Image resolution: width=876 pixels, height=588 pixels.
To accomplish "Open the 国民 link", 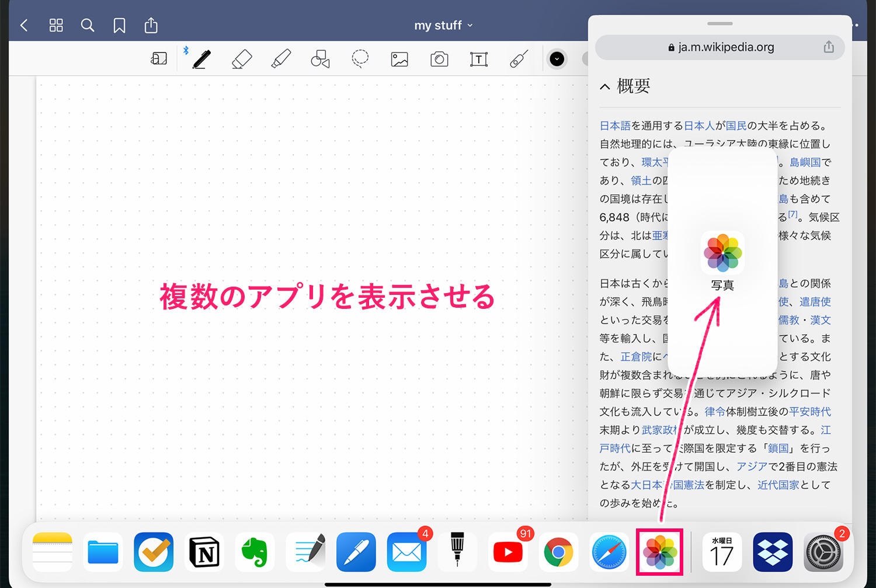I will click(x=736, y=126).
